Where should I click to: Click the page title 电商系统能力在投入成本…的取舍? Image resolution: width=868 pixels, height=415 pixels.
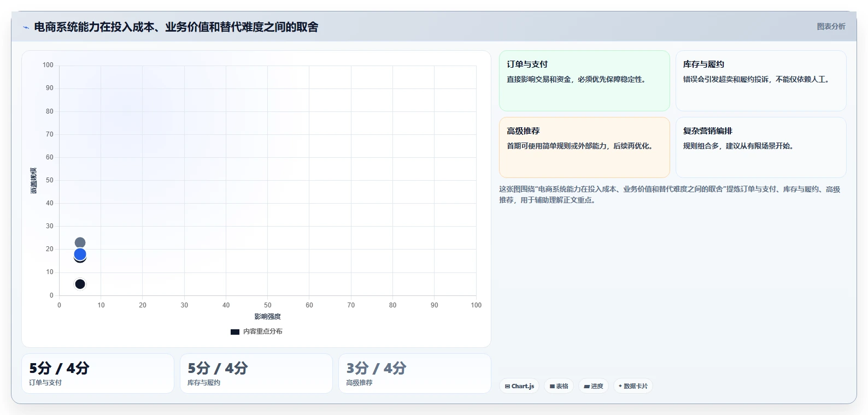[176, 27]
